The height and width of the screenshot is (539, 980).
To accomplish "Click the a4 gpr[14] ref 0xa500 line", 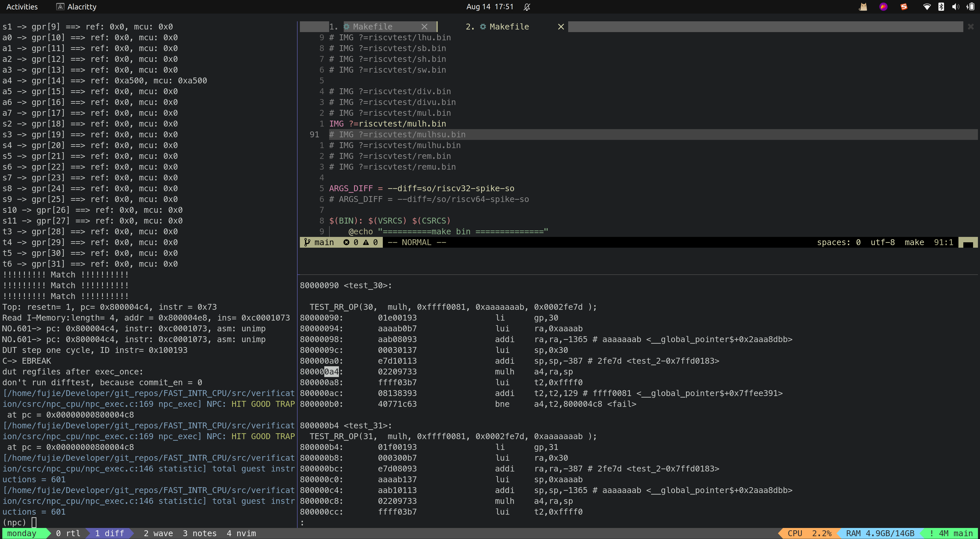I will (104, 81).
